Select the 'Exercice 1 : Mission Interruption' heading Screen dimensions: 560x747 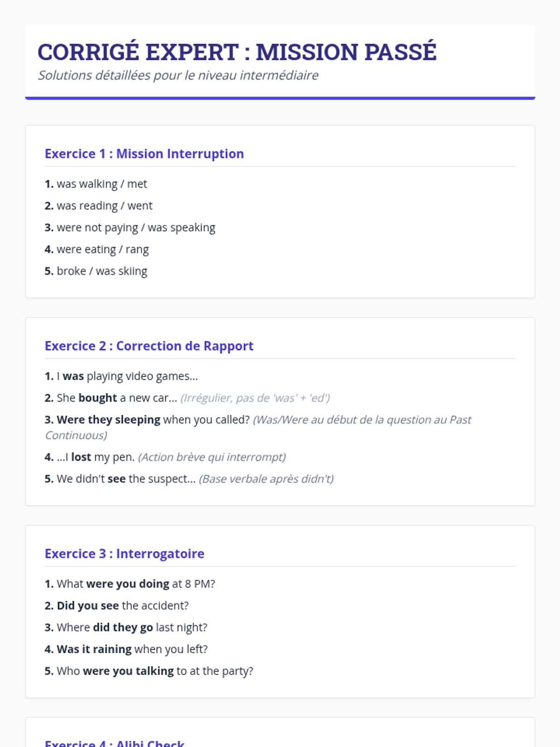pos(144,154)
